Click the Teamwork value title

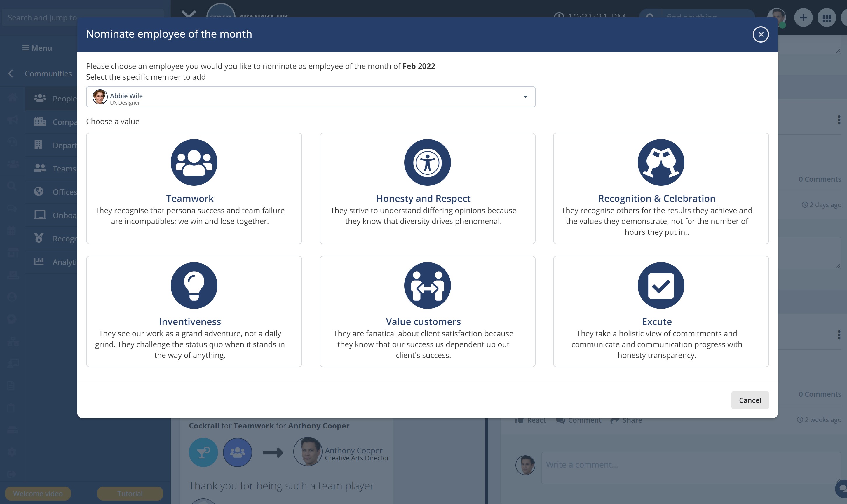[190, 198]
